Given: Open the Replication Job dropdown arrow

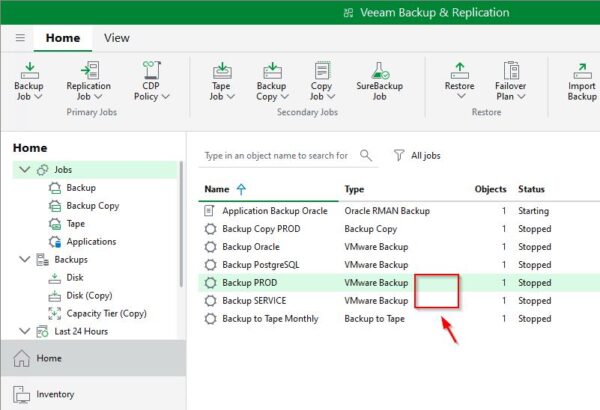Looking at the screenshot, I should (98, 96).
